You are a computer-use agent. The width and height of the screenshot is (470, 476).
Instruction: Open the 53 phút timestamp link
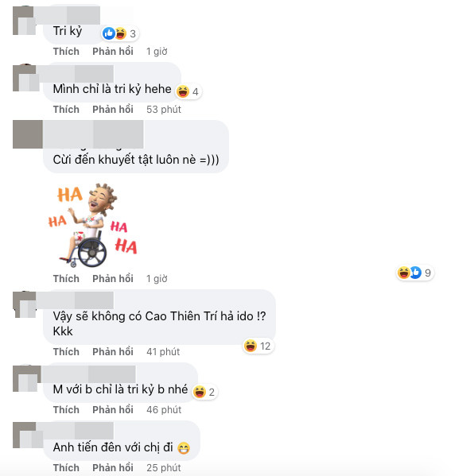(164, 110)
